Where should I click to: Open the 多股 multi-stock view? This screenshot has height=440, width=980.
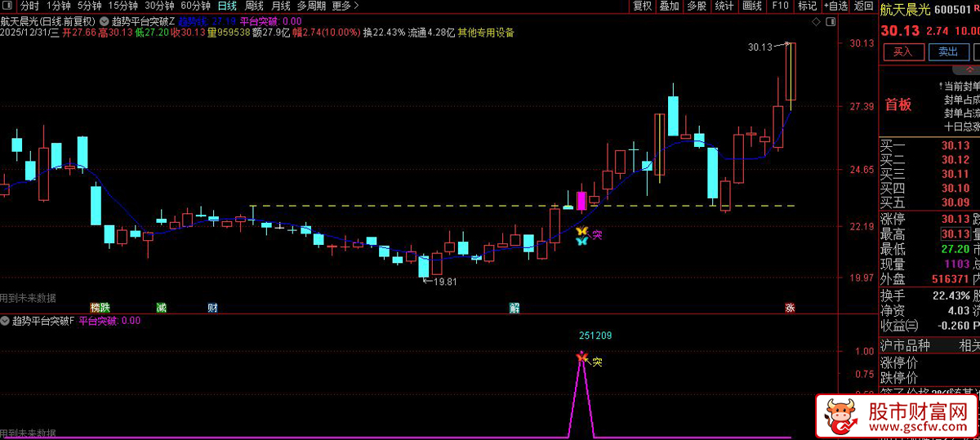point(696,6)
